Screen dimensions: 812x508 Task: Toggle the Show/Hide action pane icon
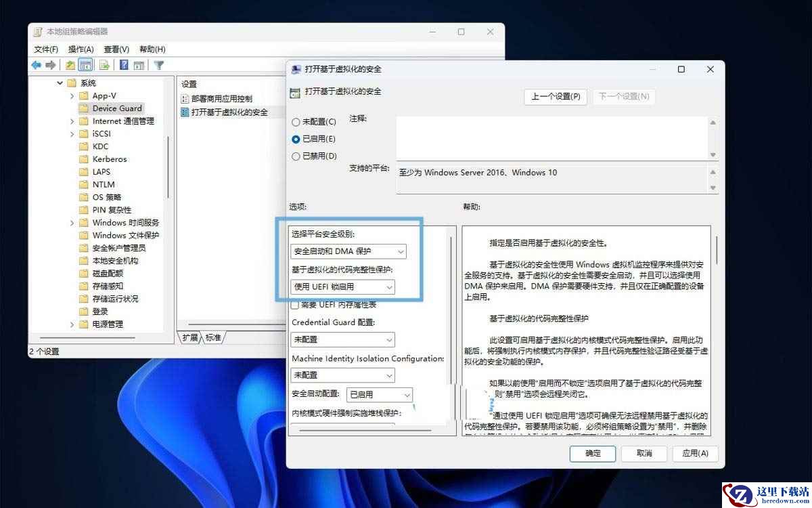(139, 65)
